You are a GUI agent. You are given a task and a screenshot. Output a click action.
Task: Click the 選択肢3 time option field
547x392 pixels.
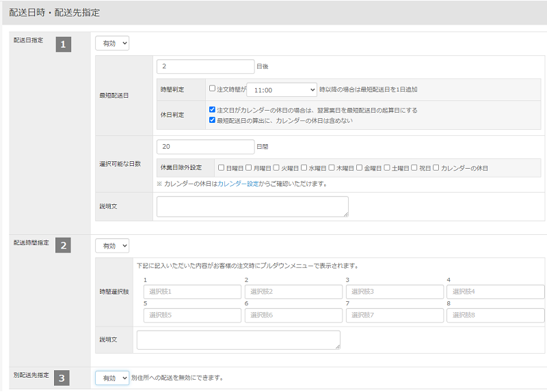point(395,292)
